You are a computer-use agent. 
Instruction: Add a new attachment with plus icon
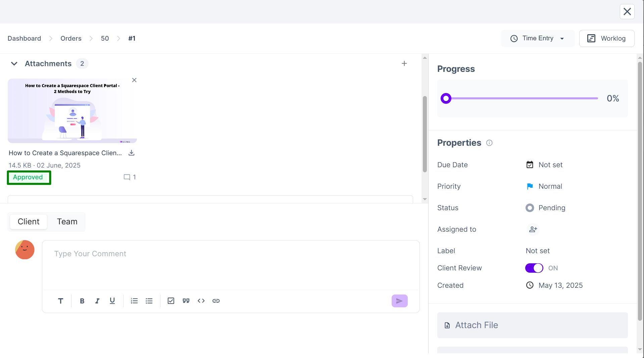coord(404,64)
